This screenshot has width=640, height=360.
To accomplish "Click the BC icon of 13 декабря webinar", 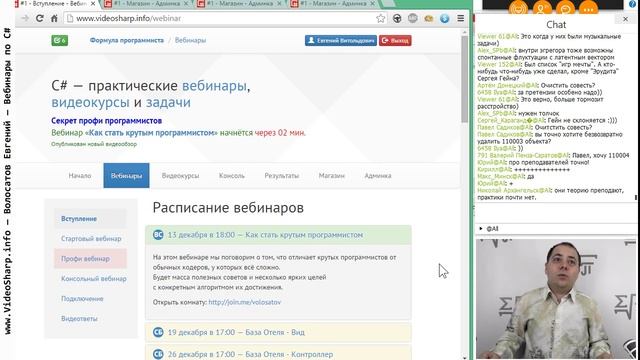I will point(158,235).
